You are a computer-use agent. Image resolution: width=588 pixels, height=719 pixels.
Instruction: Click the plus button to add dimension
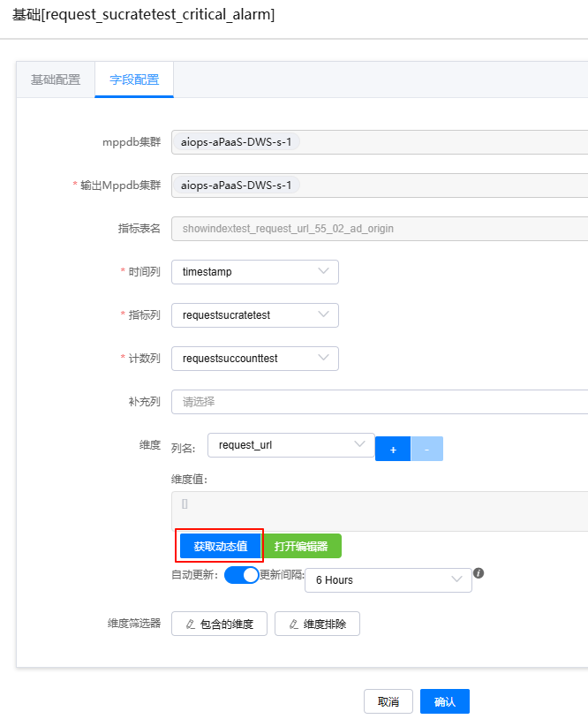tap(393, 449)
